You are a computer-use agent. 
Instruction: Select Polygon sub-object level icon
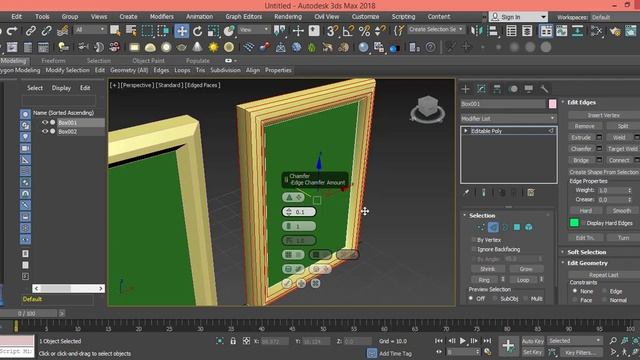pyautogui.click(x=517, y=227)
